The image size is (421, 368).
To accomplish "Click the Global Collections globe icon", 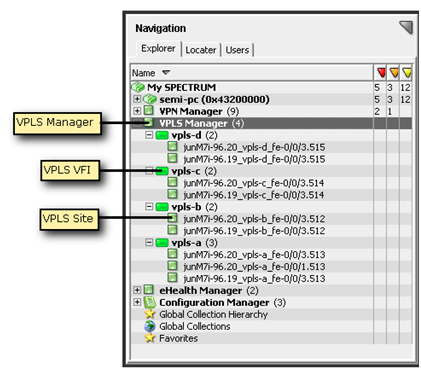I will pos(150,326).
